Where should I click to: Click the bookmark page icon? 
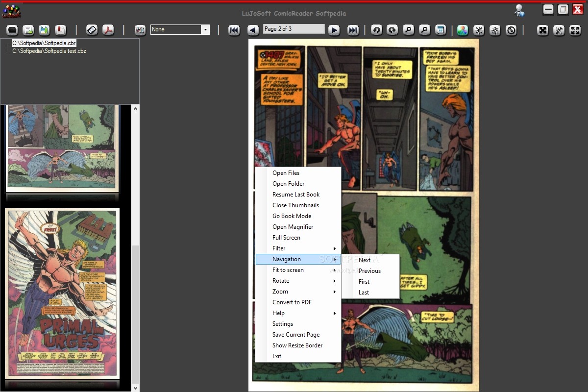pos(60,30)
